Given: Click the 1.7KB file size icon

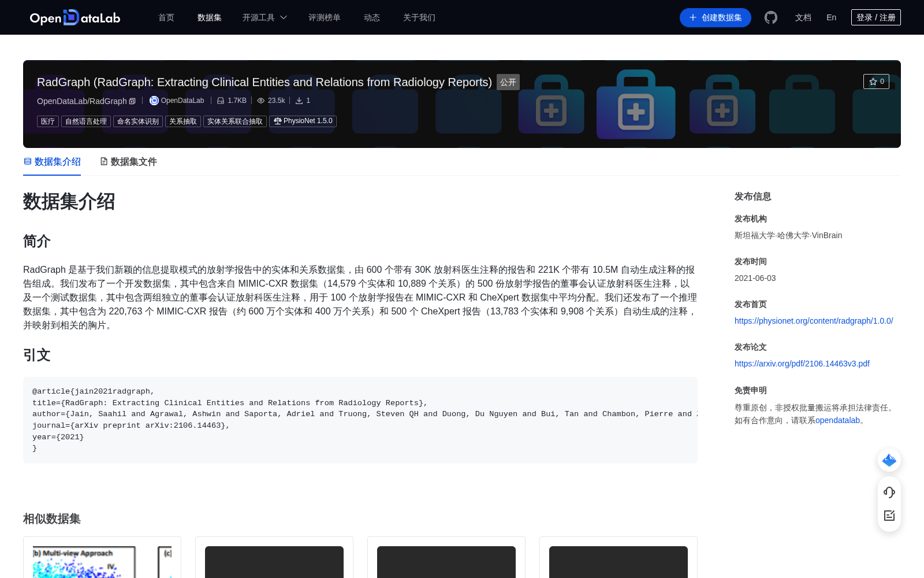Looking at the screenshot, I should click(x=221, y=101).
